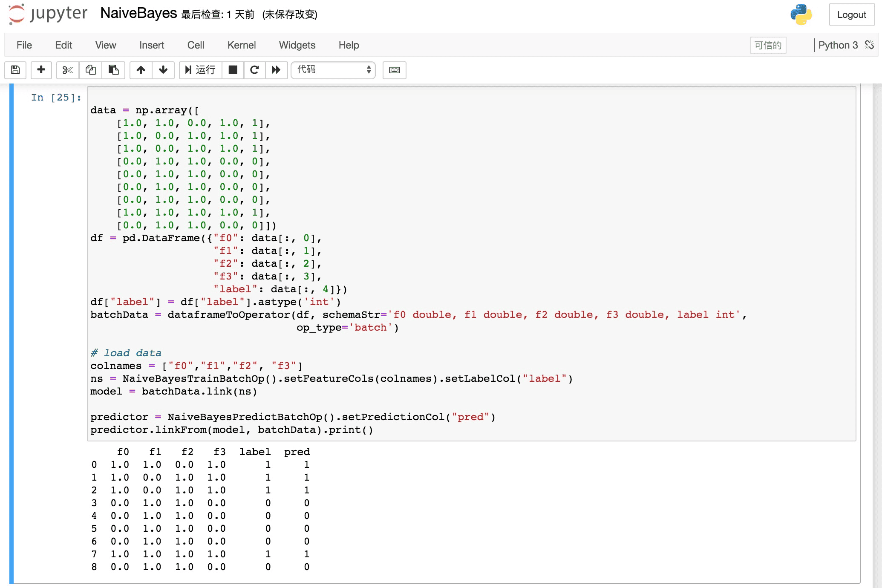Restart and run all via fast-forward icon

point(277,70)
